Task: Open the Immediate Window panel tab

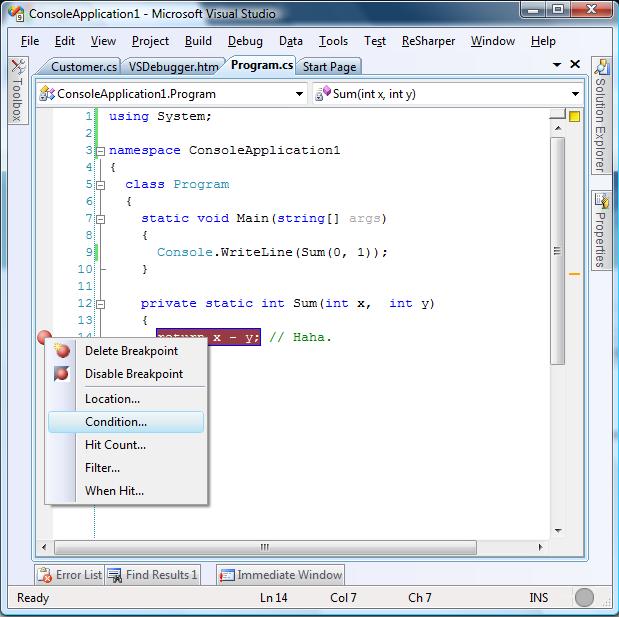Action: tap(281, 575)
